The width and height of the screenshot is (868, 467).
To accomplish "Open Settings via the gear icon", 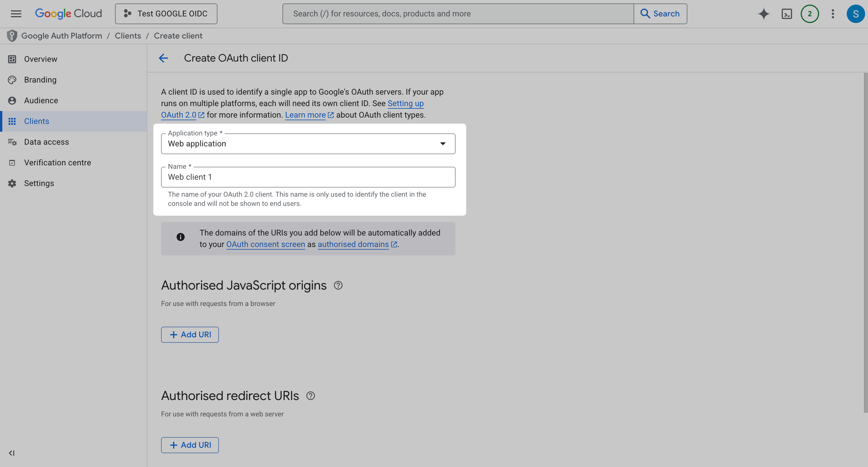I will pos(12,183).
